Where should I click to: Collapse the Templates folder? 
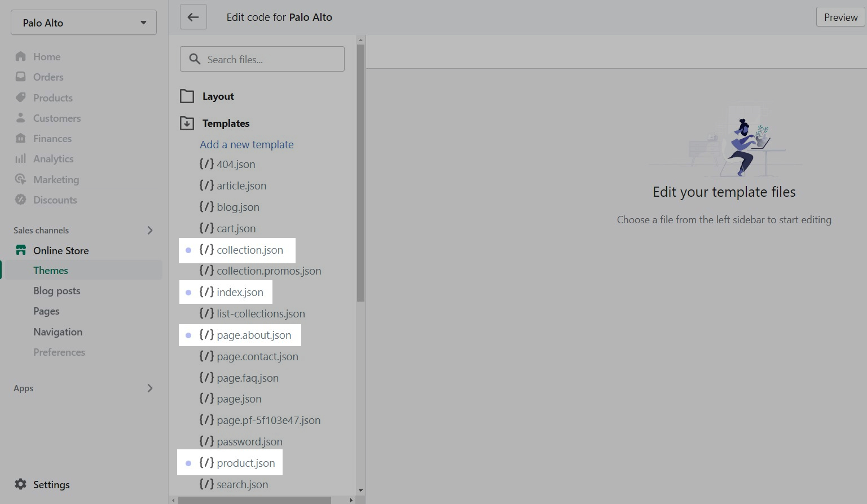point(187,123)
